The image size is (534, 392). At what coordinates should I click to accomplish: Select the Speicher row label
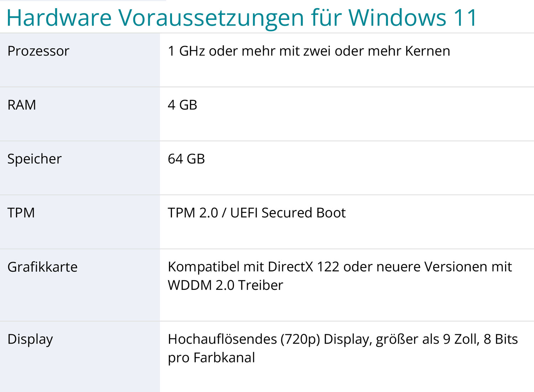point(35,159)
